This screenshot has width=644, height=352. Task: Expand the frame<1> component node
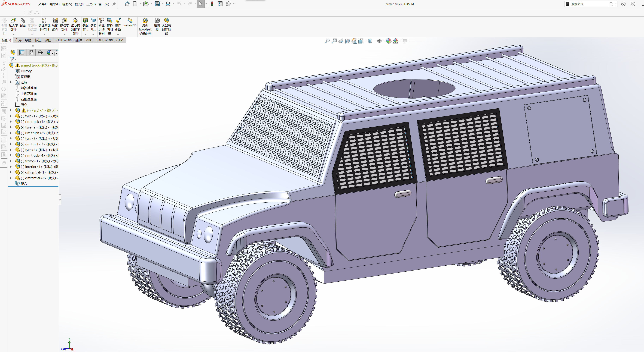[x=11, y=161]
